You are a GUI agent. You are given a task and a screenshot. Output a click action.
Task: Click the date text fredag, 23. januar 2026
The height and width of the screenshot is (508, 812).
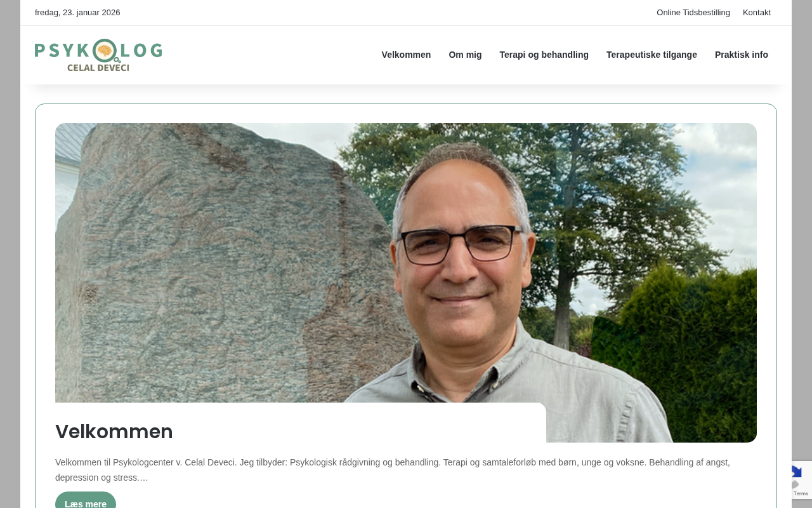click(x=77, y=13)
